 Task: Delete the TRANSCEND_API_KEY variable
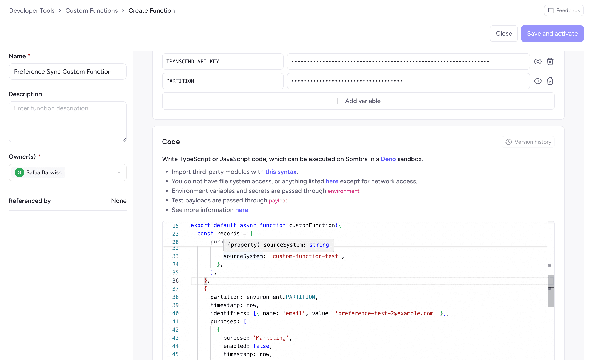tap(550, 62)
